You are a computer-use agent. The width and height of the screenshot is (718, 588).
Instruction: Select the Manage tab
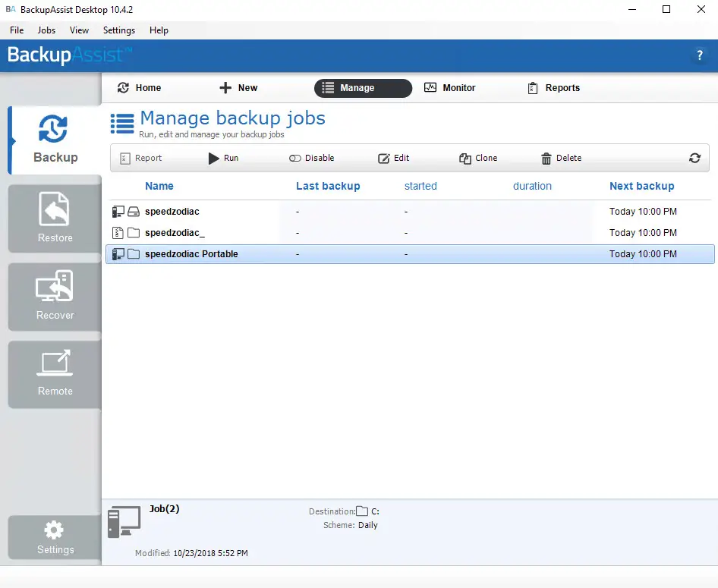pos(363,88)
